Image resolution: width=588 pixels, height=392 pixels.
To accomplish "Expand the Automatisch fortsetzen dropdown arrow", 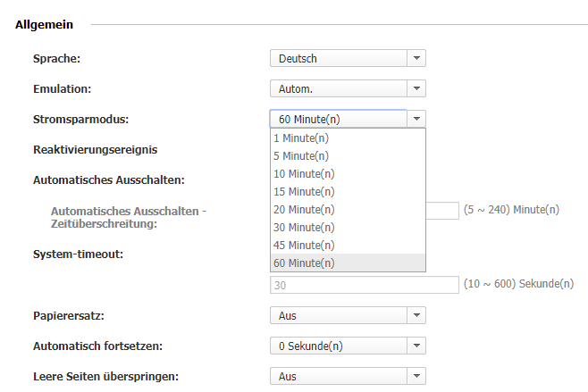I will (x=416, y=346).
